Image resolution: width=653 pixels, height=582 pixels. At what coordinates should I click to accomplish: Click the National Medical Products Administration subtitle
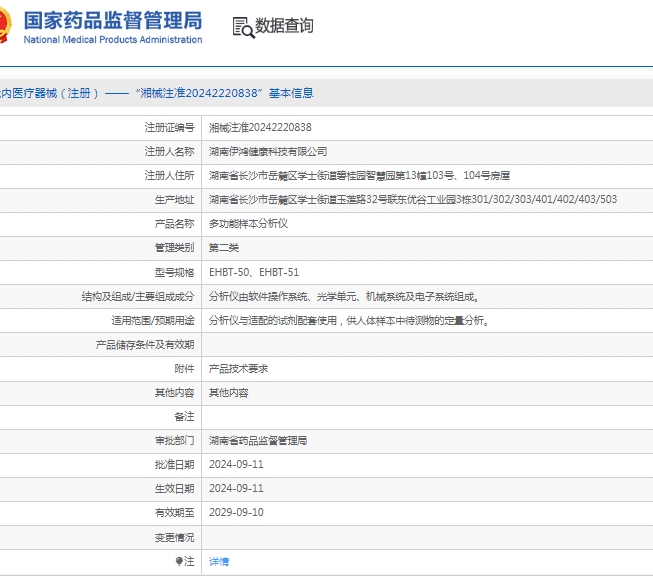[x=111, y=40]
